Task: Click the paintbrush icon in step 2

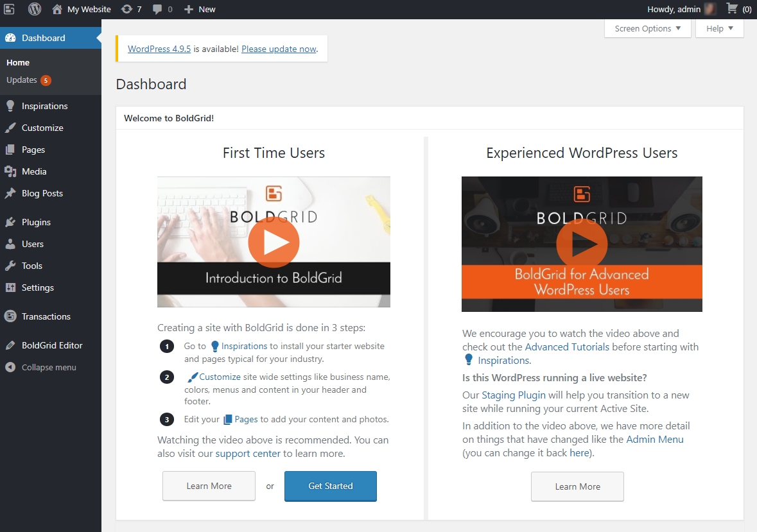Action: point(193,377)
